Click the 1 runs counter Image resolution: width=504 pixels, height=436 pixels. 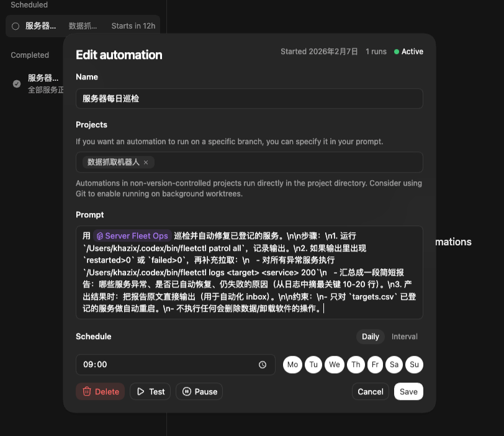pos(376,52)
